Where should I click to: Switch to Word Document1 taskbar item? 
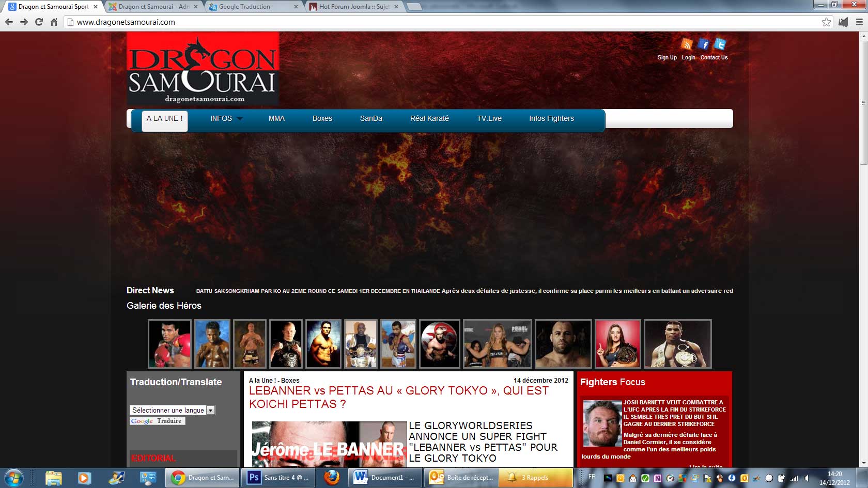(x=385, y=478)
